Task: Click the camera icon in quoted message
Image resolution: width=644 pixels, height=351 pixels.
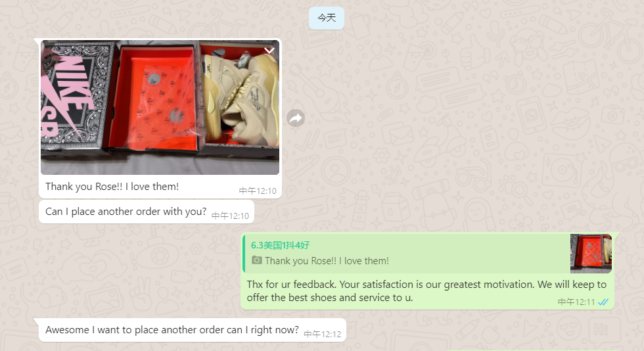Action: tap(257, 260)
